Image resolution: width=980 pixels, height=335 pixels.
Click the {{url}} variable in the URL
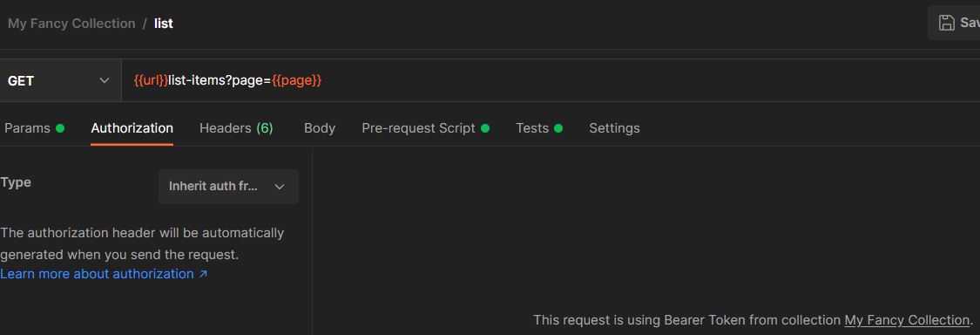point(151,81)
